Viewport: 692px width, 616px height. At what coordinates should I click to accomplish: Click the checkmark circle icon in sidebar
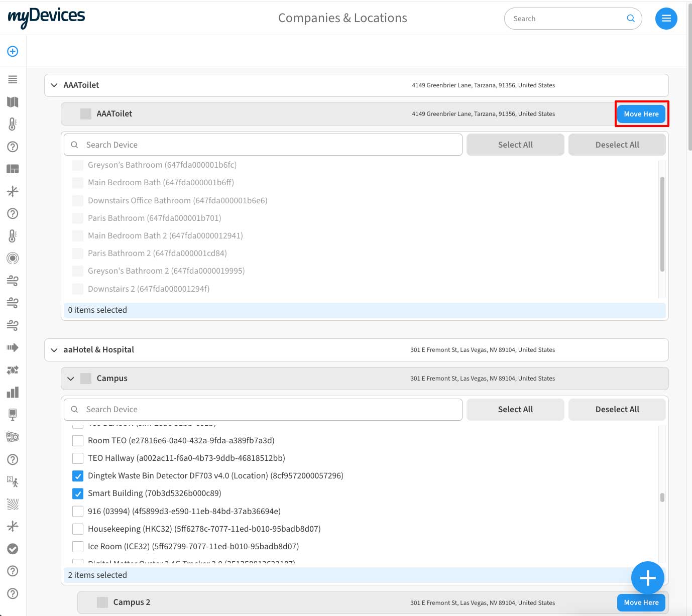(x=13, y=549)
